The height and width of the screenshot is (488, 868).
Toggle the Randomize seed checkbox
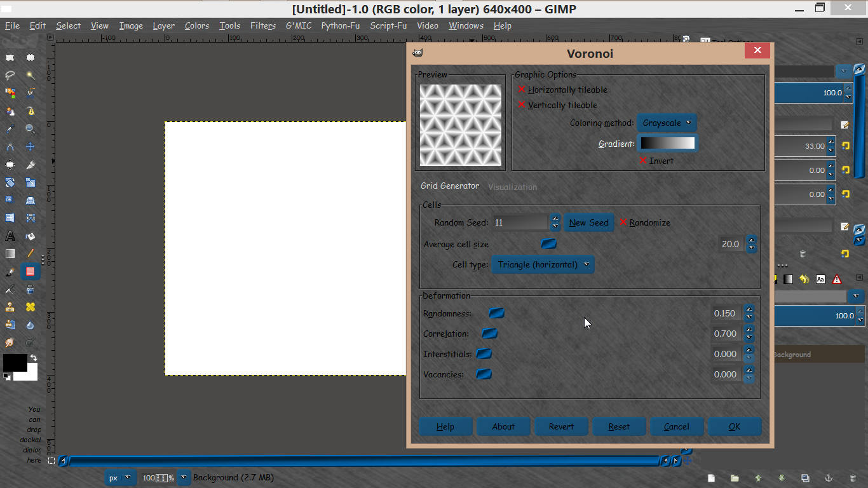click(x=645, y=222)
